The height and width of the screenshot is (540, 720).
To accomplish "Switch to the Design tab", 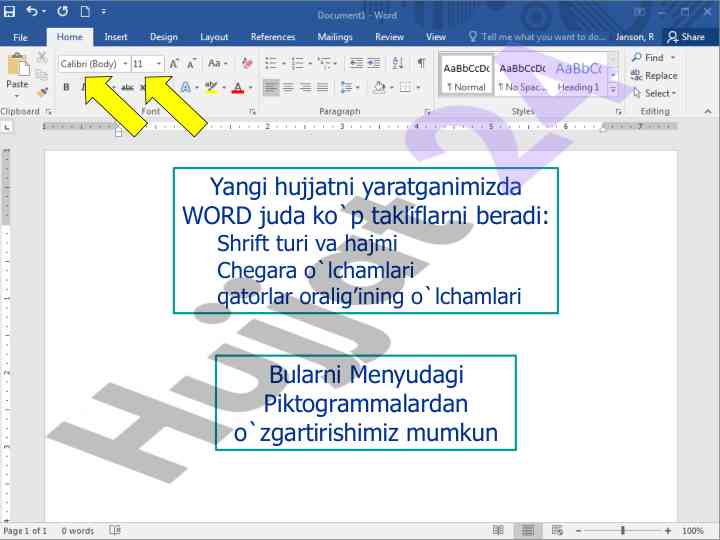I will 164,37.
